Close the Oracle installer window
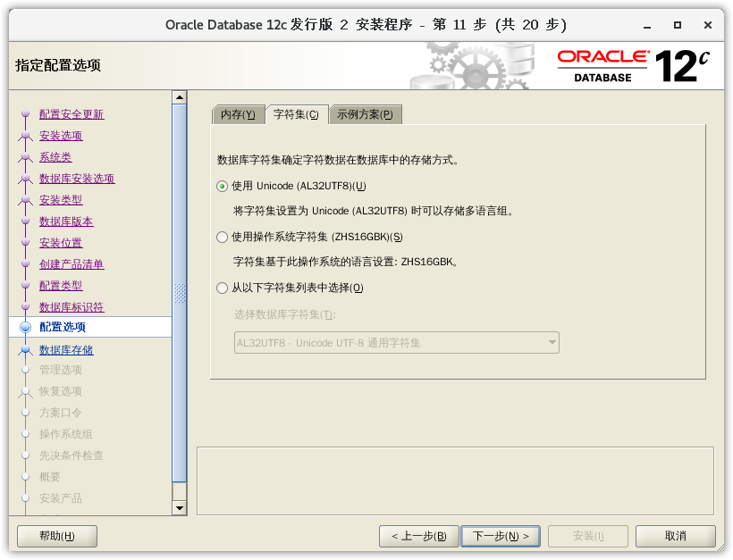The width and height of the screenshot is (733, 560). click(709, 24)
